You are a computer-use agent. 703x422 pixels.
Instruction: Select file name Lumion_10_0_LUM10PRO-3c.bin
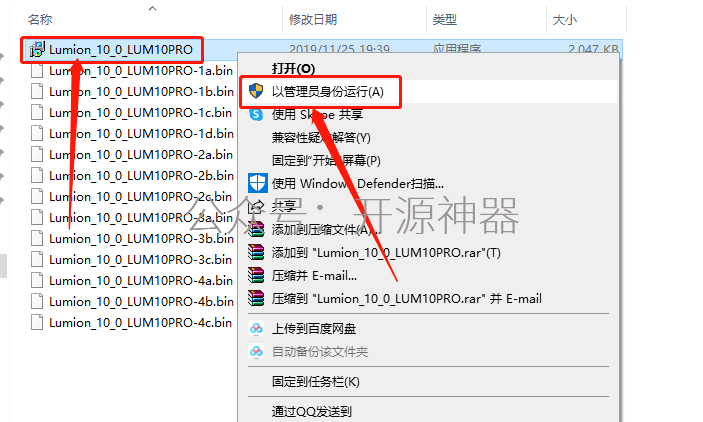coord(140,260)
